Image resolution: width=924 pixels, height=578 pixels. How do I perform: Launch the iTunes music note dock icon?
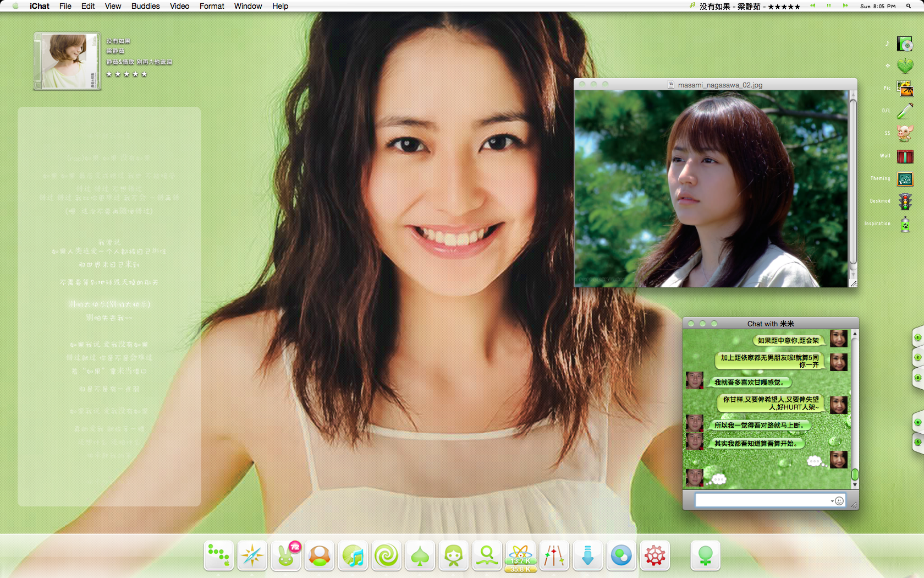pos(353,555)
